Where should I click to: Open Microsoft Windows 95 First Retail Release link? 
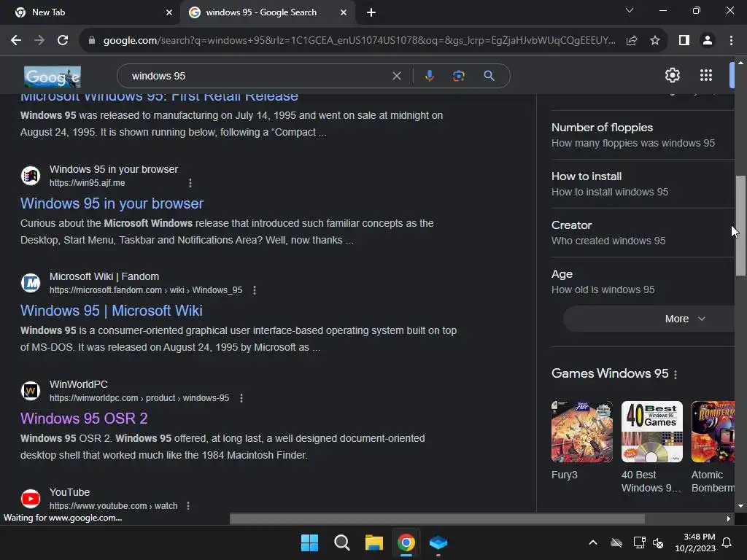point(159,97)
